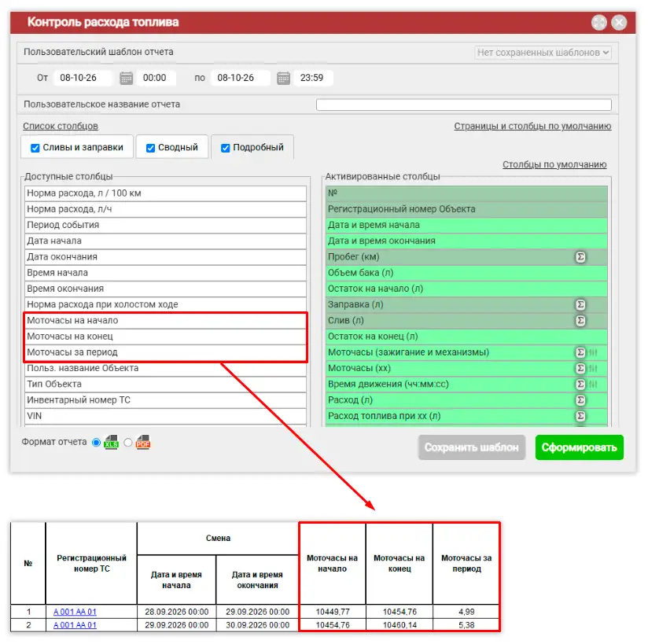Click the custom report name input field
Viewport: 648px width, 644px height.
[x=464, y=105]
